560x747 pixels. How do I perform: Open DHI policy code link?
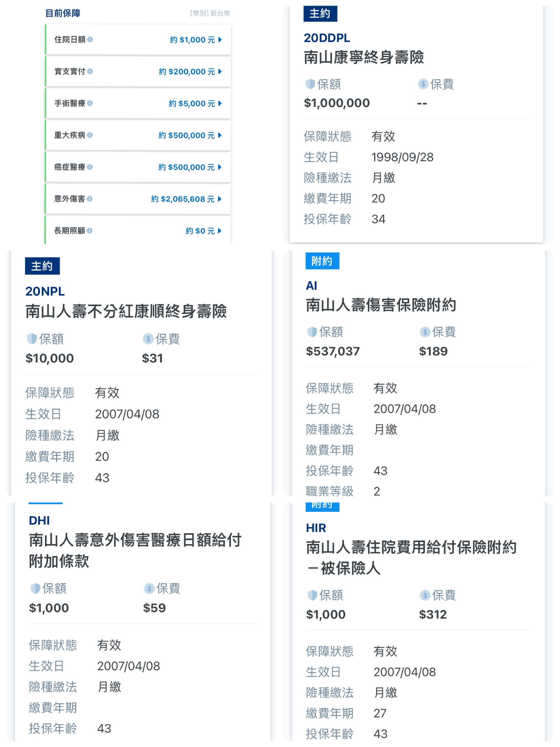point(39,520)
